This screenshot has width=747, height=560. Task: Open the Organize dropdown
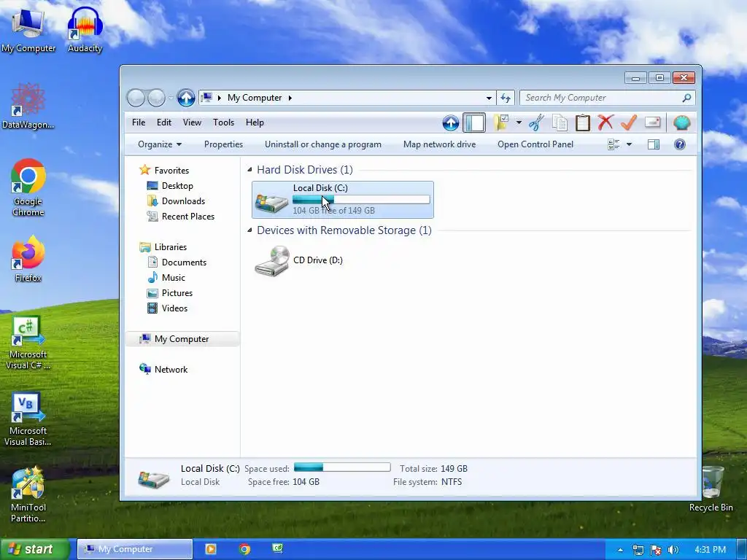pyautogui.click(x=160, y=144)
